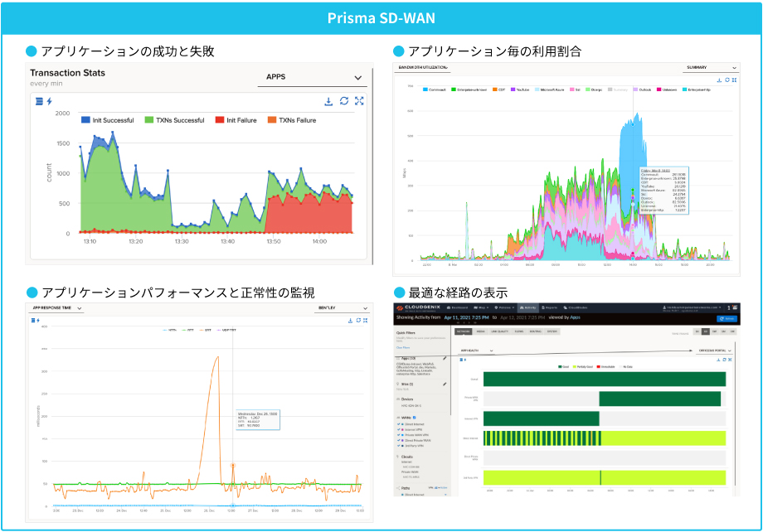
Task: Download the bandwidth utilization chart
Action: pos(719,80)
